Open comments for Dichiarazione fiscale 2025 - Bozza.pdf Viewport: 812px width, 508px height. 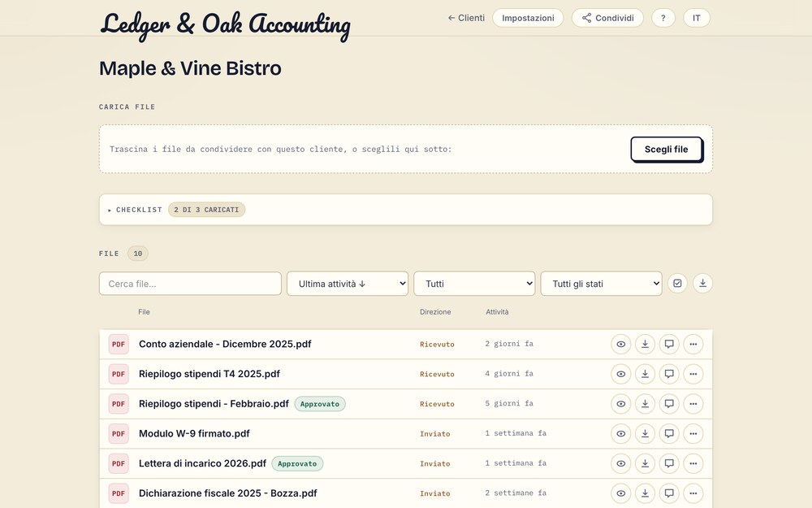(x=669, y=493)
